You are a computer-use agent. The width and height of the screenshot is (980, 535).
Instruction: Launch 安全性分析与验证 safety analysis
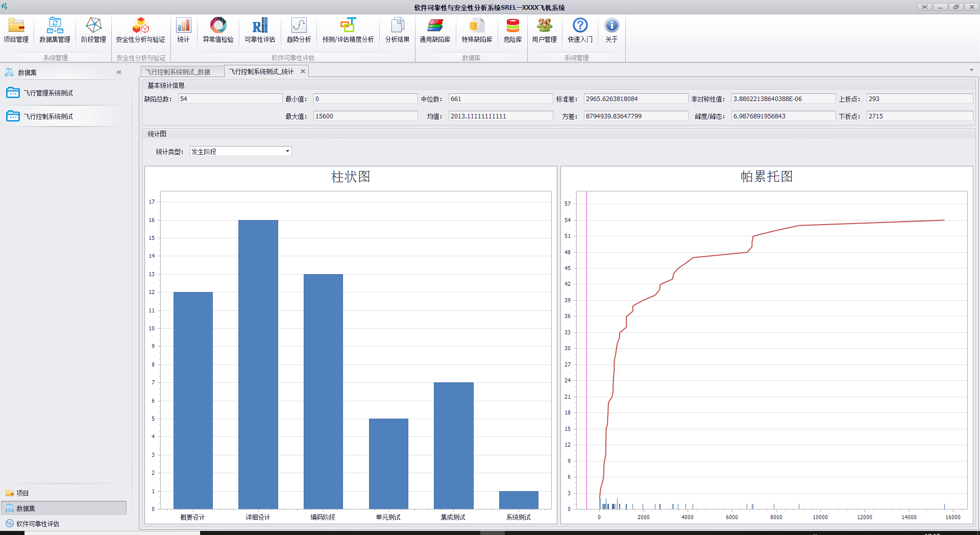[x=140, y=31]
